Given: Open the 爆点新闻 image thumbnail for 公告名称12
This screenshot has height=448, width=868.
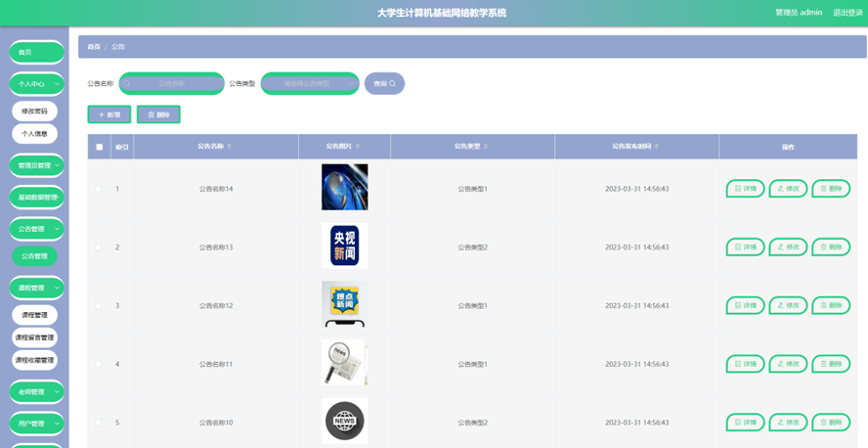Looking at the screenshot, I should [x=344, y=304].
